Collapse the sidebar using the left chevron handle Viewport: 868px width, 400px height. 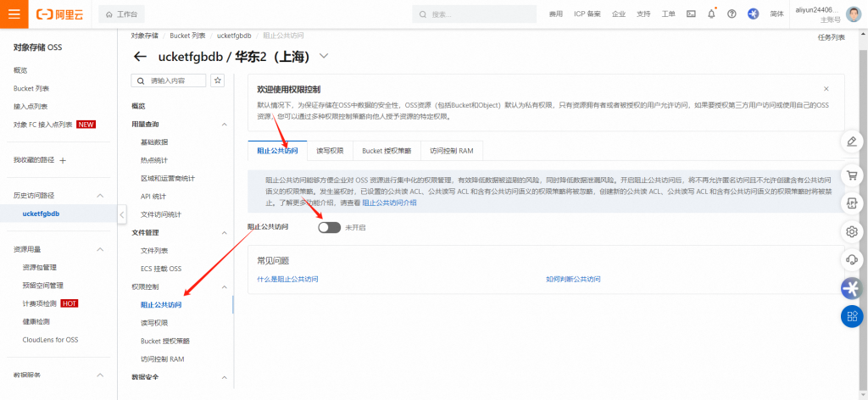[122, 214]
